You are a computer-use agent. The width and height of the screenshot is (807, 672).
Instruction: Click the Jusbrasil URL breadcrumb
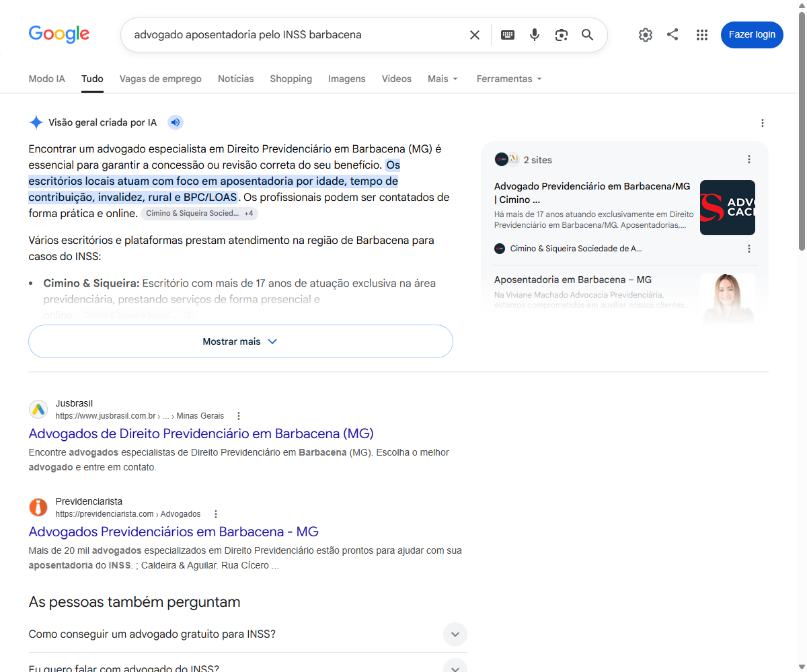coord(140,416)
